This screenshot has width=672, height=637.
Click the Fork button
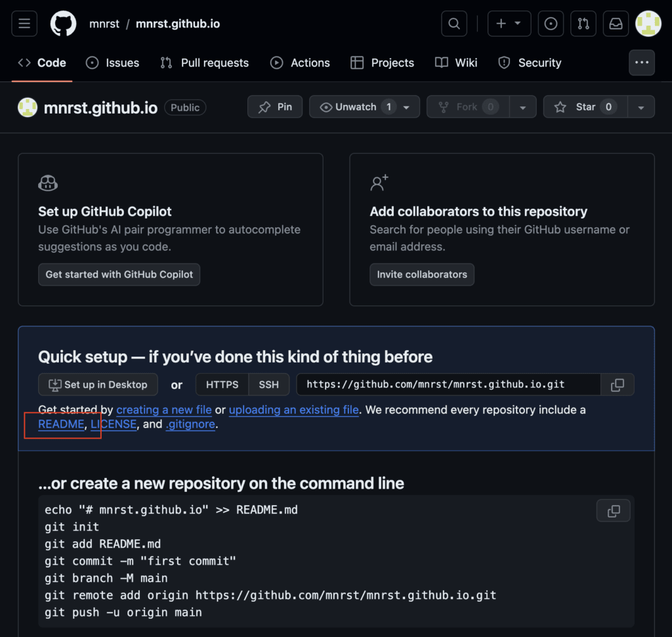[x=468, y=107]
